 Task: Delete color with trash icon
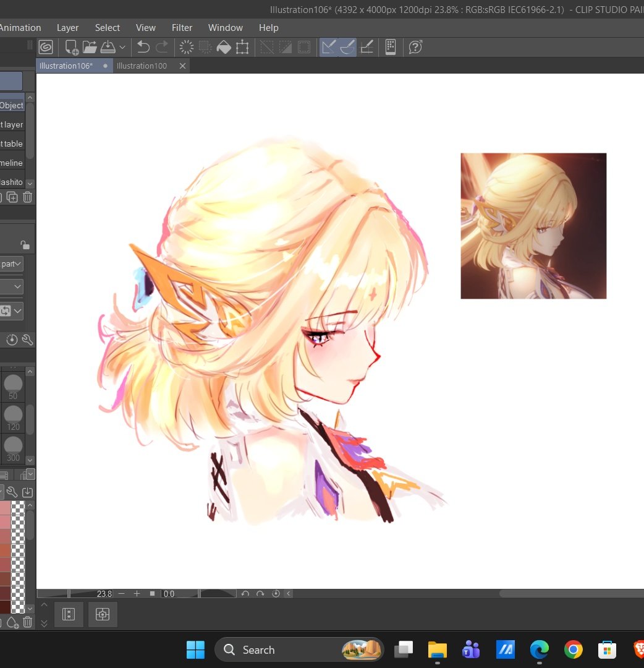coord(27,622)
